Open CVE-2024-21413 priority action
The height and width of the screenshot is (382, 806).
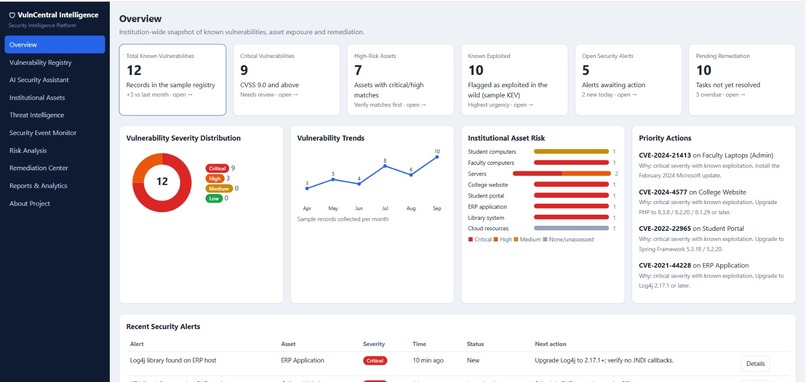pyautogui.click(x=713, y=164)
